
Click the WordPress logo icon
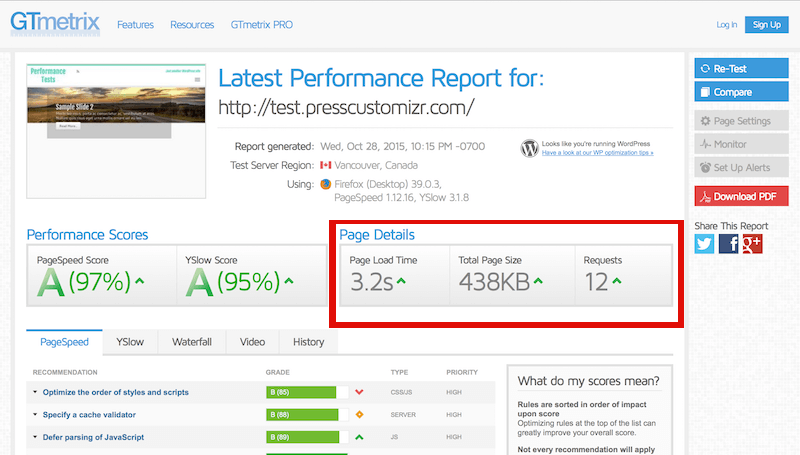(x=530, y=148)
